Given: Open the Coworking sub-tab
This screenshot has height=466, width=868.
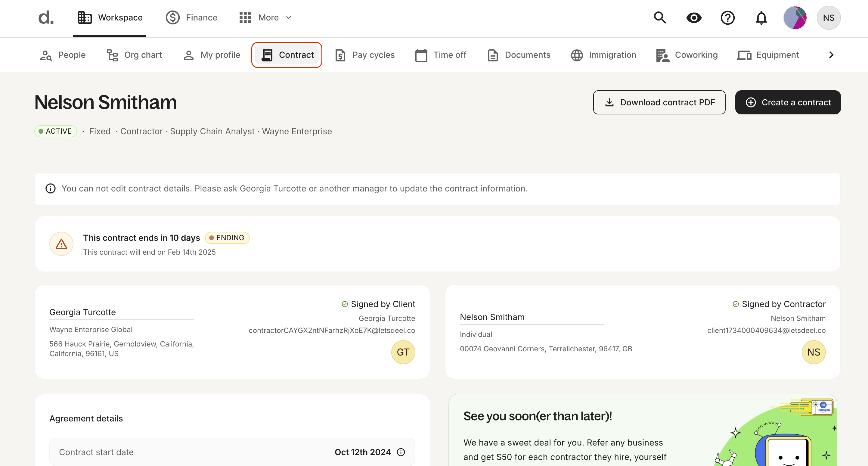Looking at the screenshot, I should tap(687, 55).
